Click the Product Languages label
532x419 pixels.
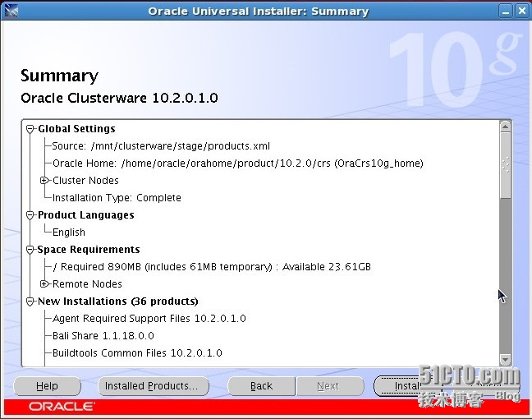coord(86,215)
